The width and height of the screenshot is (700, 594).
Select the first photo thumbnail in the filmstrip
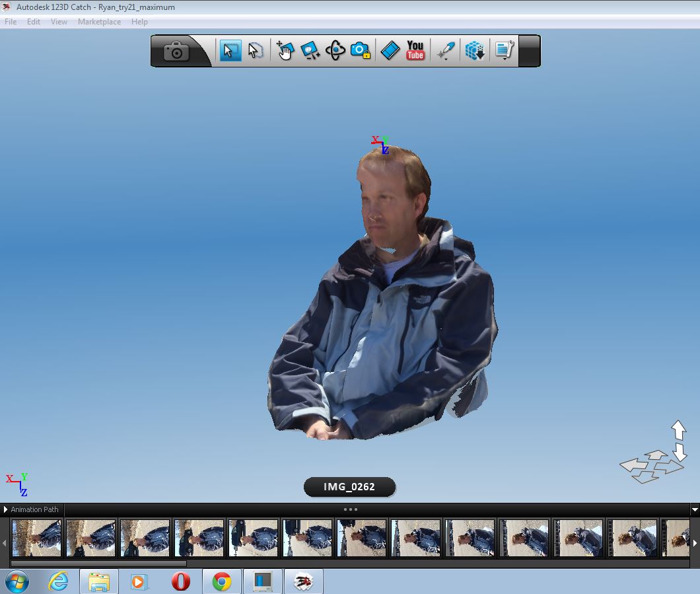[36, 538]
